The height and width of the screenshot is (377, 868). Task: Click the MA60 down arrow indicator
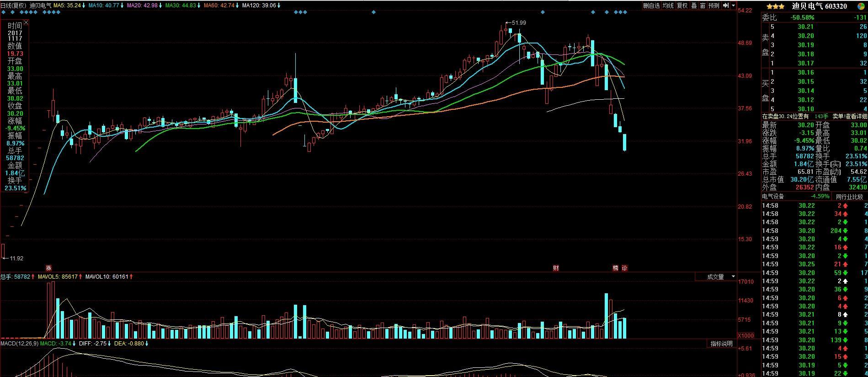[237, 5]
